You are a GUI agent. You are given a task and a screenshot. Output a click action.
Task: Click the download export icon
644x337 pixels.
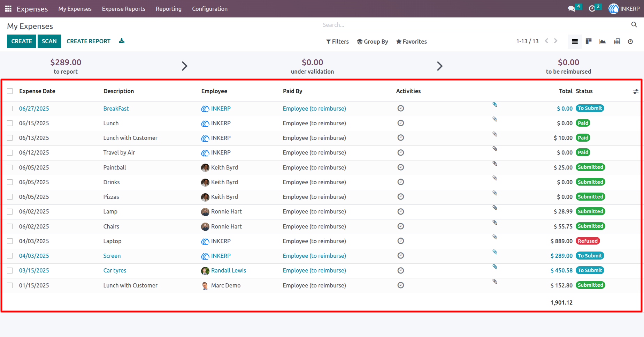point(122,41)
